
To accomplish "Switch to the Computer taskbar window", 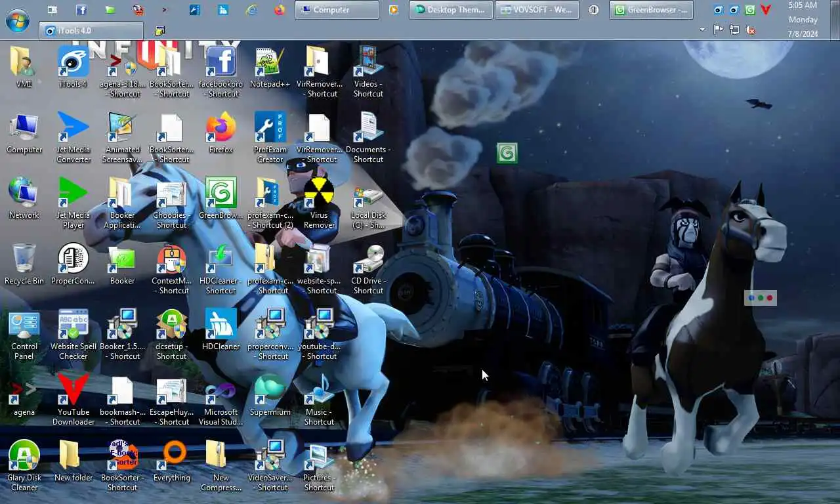I will pos(337,10).
